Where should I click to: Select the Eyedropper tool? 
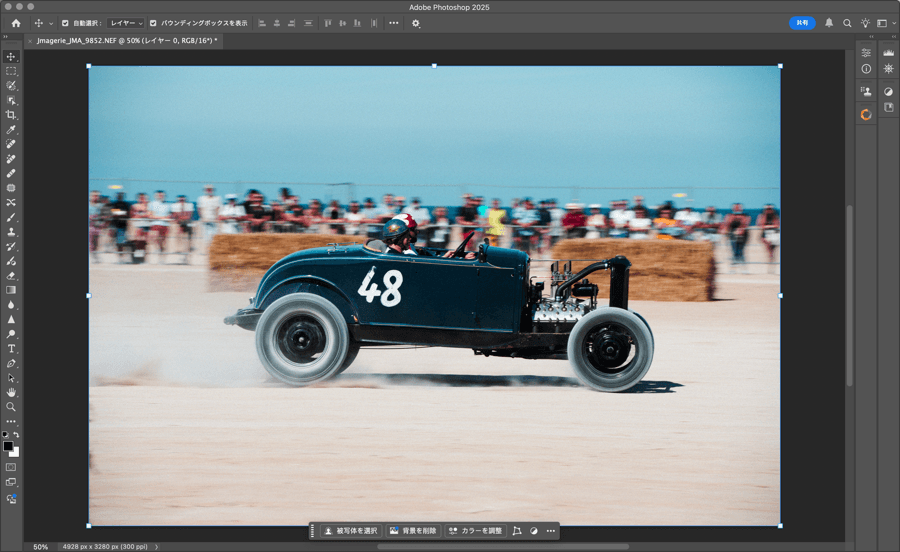(11, 130)
